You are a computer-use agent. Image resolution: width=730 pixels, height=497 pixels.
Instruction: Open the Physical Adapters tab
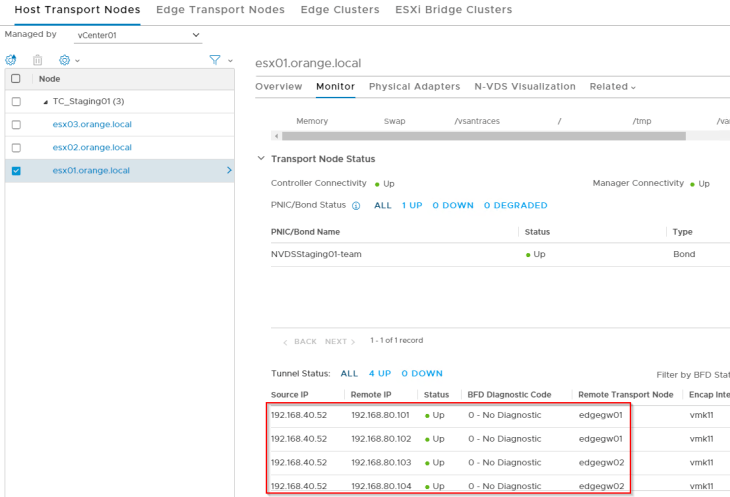point(414,87)
